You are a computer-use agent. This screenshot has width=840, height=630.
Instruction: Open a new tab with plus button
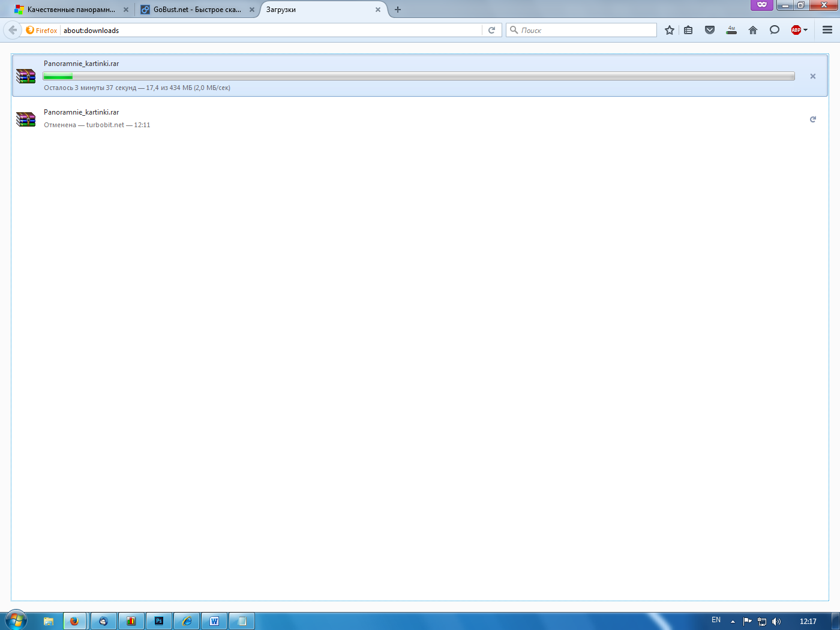tap(397, 10)
